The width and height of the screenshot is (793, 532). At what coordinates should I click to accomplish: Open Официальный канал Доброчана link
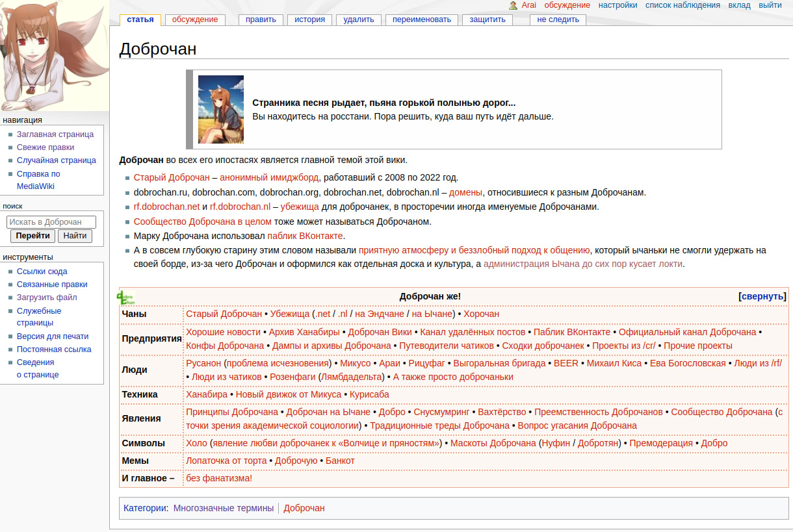coord(687,332)
